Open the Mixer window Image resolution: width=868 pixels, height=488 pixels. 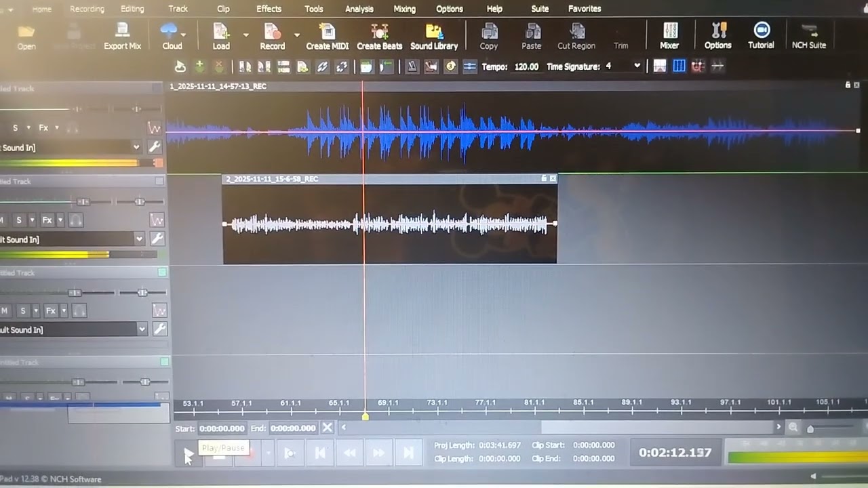coord(669,36)
